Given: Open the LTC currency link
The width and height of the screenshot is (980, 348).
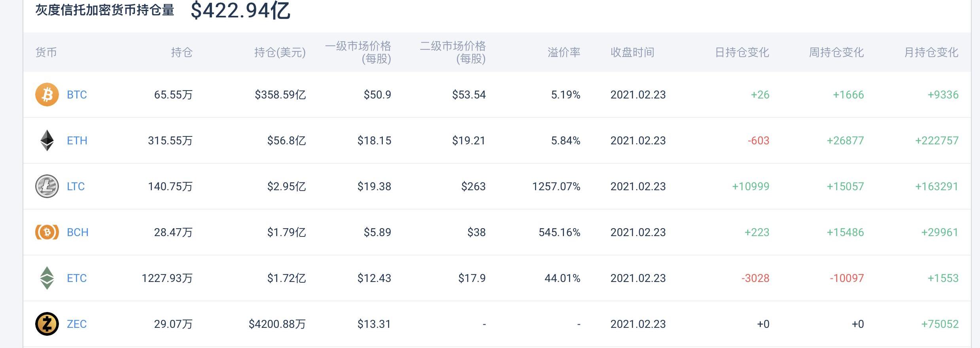Looking at the screenshot, I should tap(76, 187).
